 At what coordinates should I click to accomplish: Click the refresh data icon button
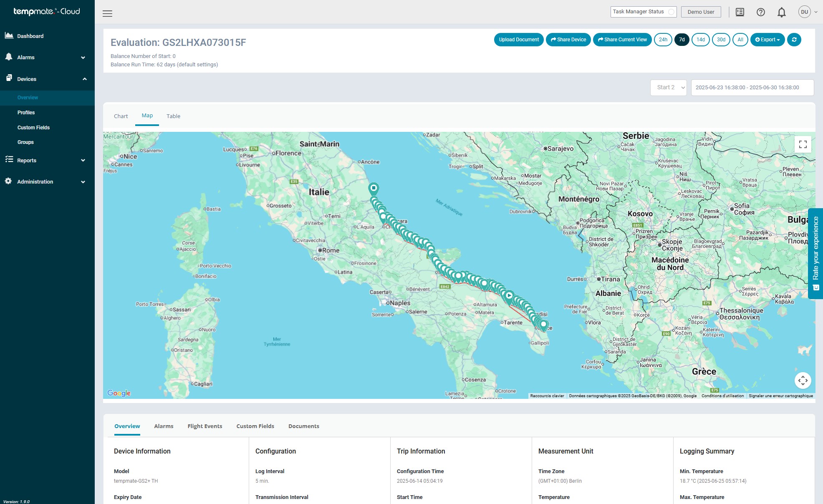coord(794,40)
